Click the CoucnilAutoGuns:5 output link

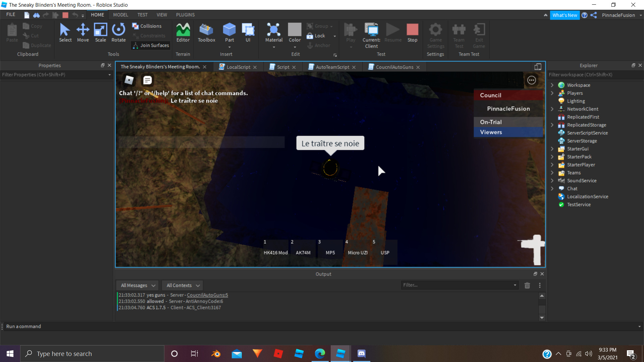pos(207,295)
